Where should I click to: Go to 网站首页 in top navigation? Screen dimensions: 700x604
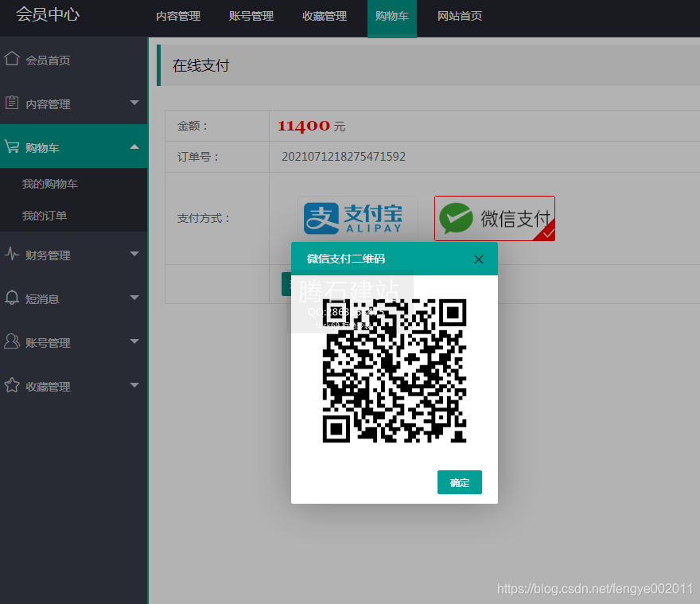pos(460,16)
